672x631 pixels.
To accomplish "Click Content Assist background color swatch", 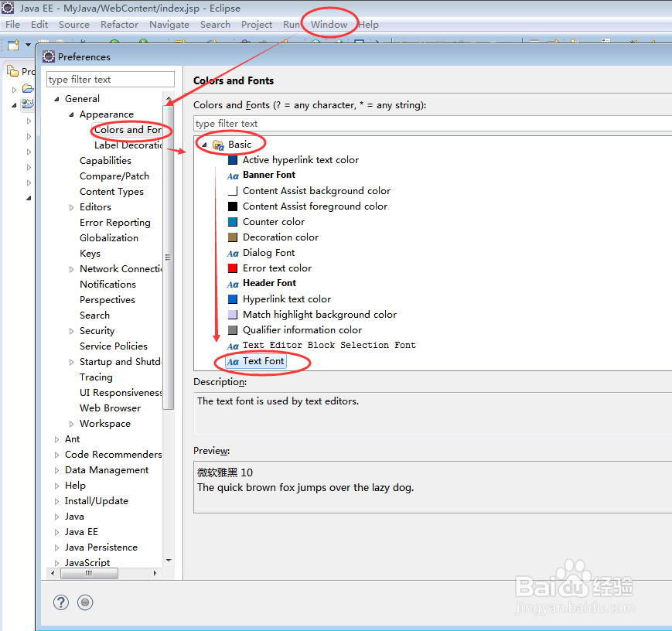I will pyautogui.click(x=233, y=191).
